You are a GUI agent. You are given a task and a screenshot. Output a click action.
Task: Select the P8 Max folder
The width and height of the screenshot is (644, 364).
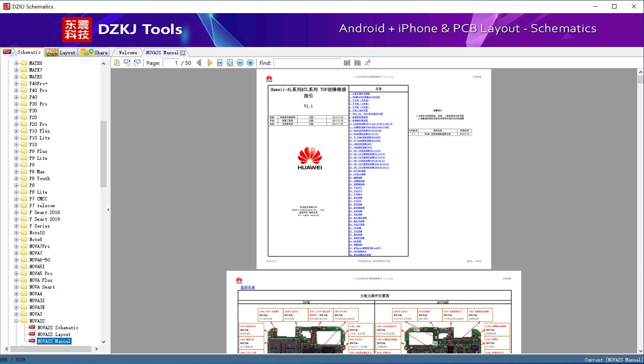click(x=37, y=172)
